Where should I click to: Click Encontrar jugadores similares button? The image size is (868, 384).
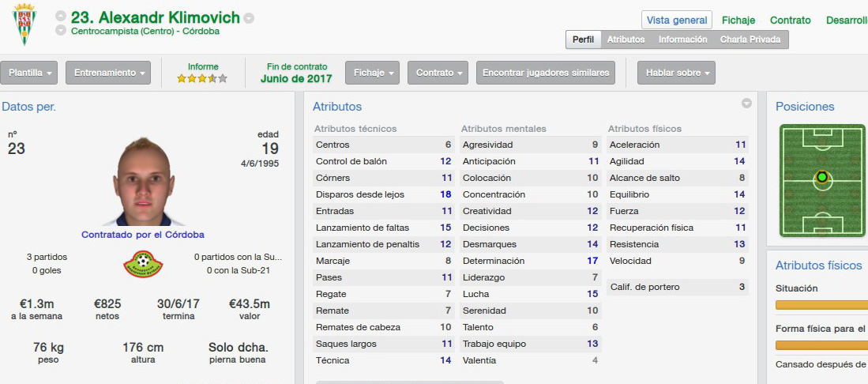click(545, 73)
